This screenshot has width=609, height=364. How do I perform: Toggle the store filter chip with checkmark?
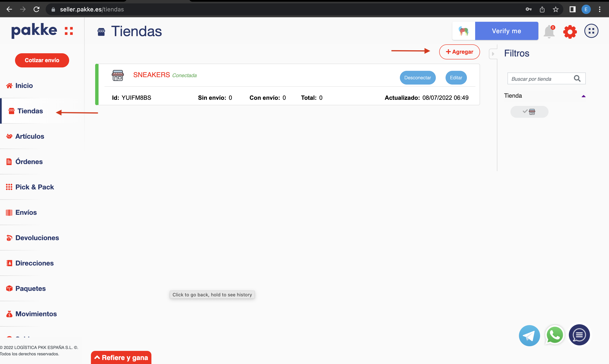529,112
